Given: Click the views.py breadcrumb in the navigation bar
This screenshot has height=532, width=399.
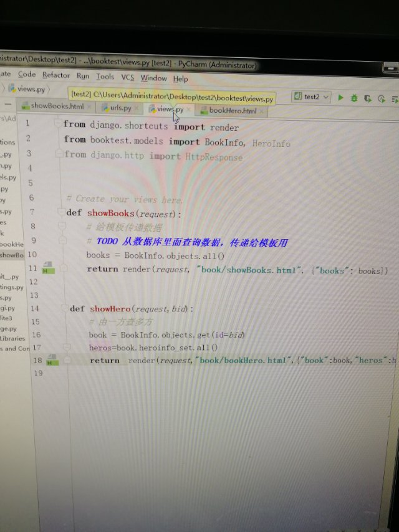Looking at the screenshot, I should click(27, 89).
